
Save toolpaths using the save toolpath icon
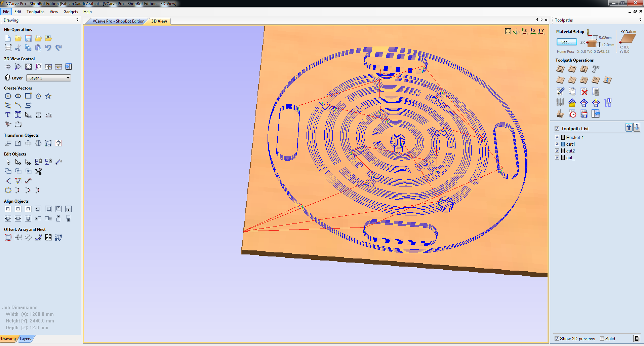[584, 114]
